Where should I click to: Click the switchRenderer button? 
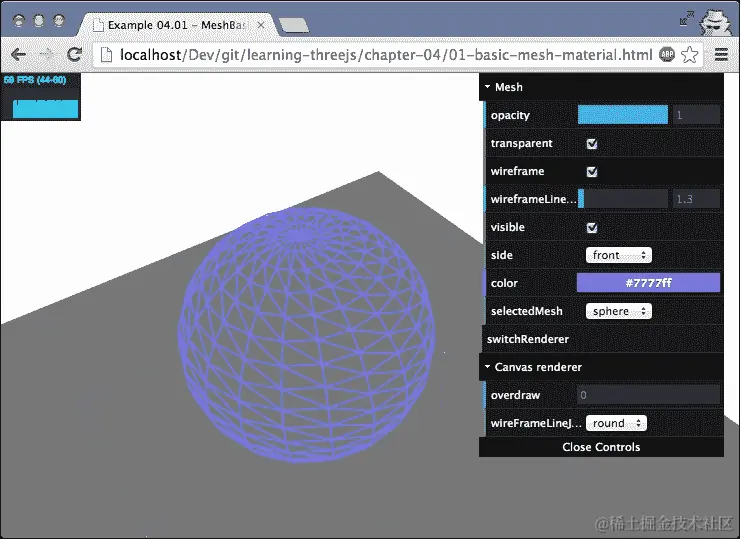tap(602, 339)
